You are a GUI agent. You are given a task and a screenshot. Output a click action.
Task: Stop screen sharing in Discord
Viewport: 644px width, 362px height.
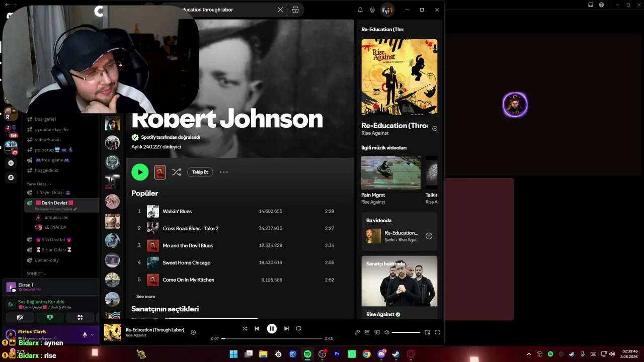coord(50,317)
